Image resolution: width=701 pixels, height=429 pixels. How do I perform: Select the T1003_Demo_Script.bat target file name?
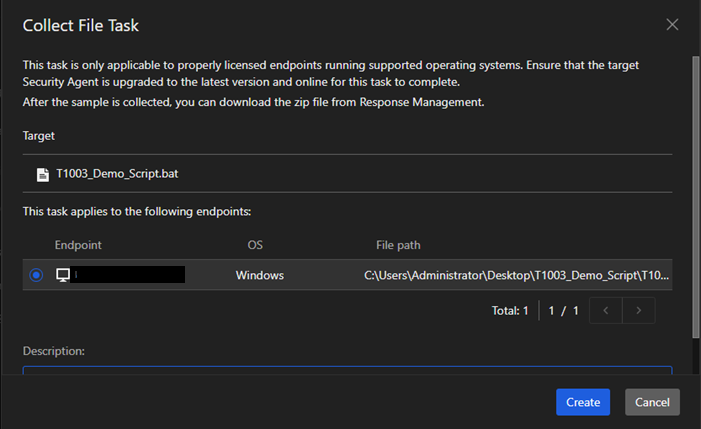point(117,173)
